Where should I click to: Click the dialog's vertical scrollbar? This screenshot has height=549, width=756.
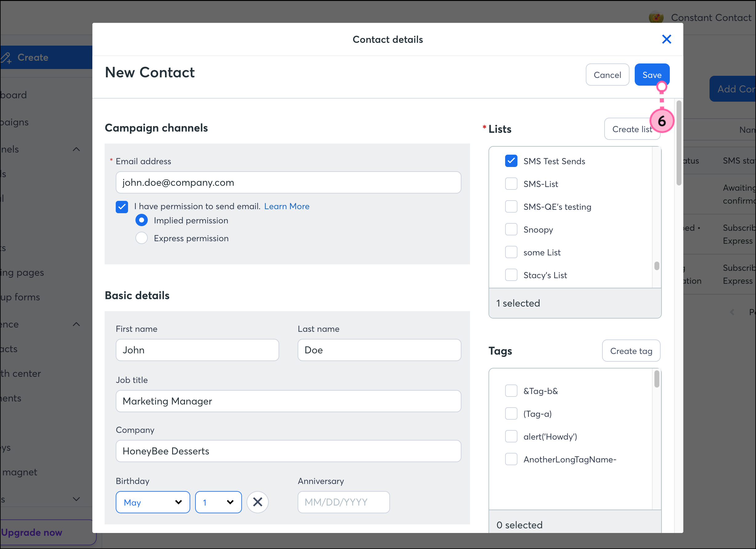click(679, 143)
